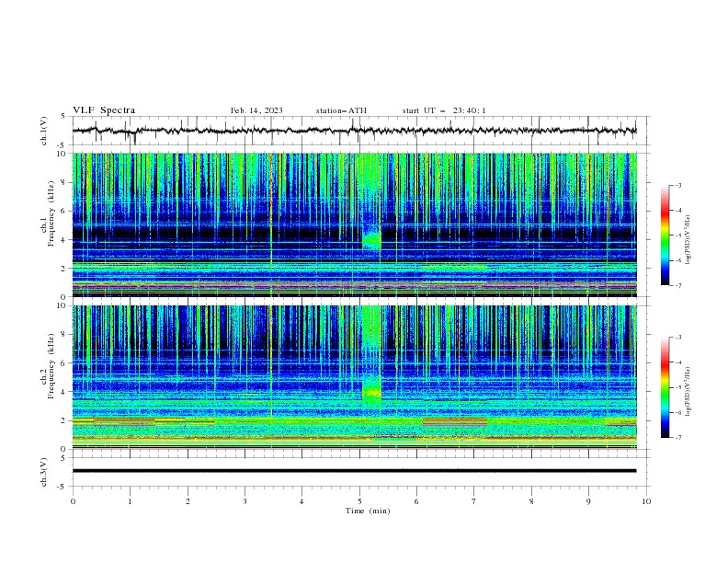Click the ch.2 Frequency (kHz) axis label
This screenshot has height=563, width=728.
[x=48, y=366]
